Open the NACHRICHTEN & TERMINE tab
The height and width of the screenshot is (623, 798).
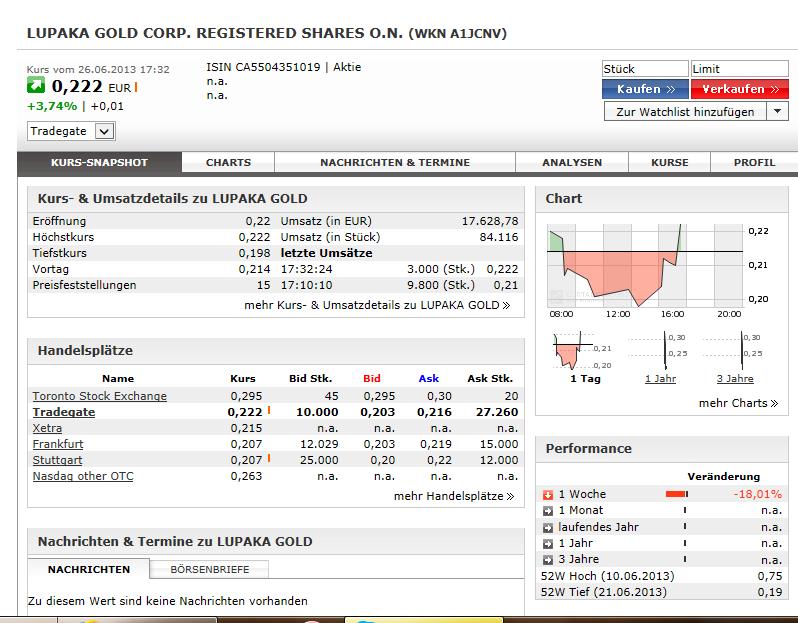tap(394, 162)
